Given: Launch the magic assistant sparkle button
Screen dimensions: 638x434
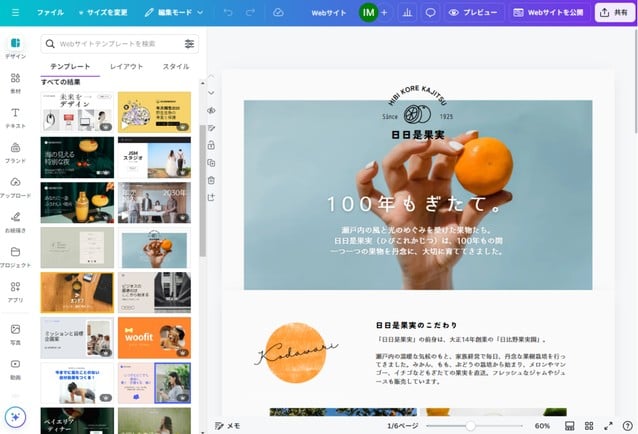Looking at the screenshot, I should (x=15, y=417).
